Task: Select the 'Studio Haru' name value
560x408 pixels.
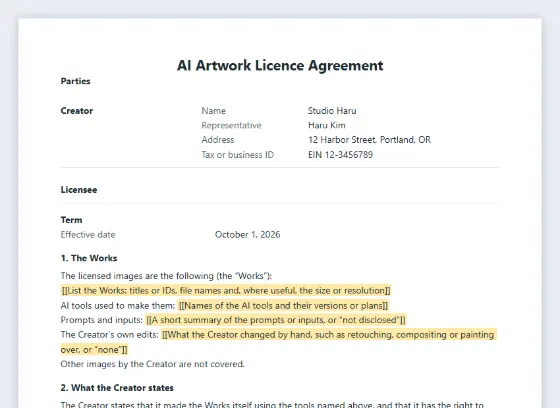Action: pos(332,111)
